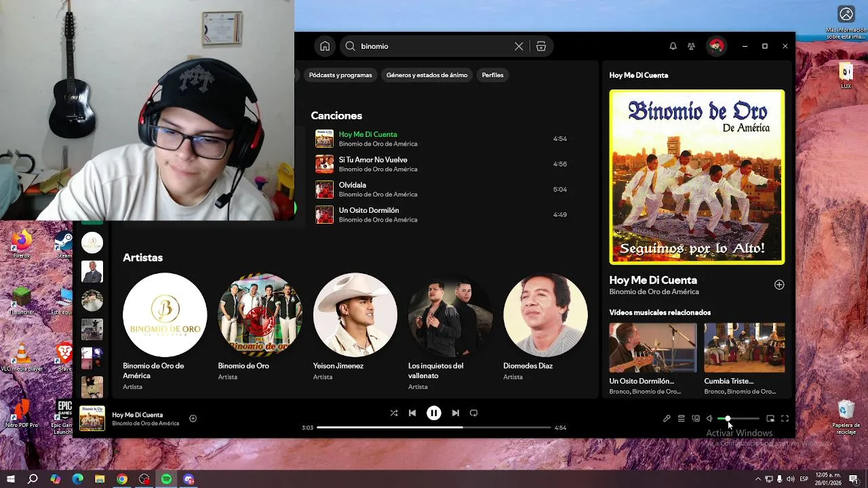Click the large Binomio de Oro album cover

click(x=697, y=177)
